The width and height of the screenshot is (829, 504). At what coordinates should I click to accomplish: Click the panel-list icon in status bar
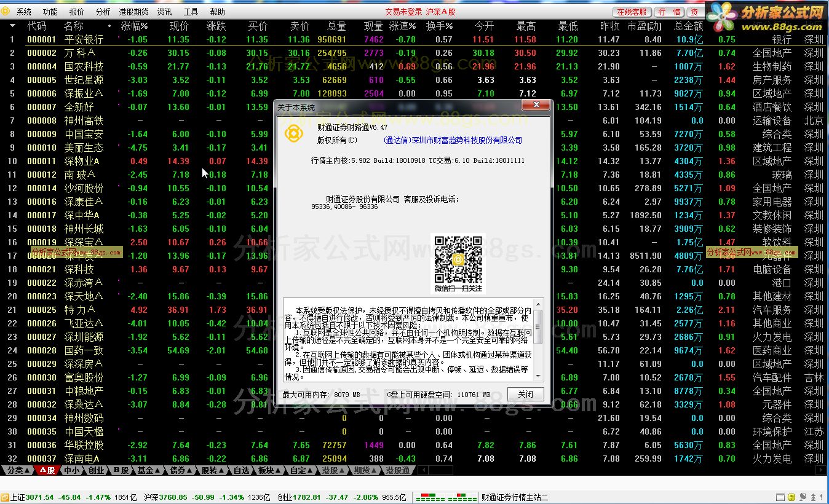[780, 497]
